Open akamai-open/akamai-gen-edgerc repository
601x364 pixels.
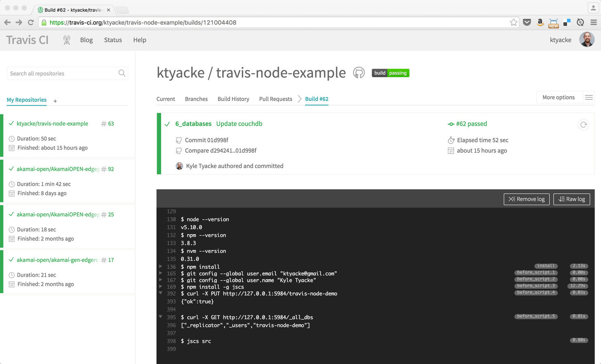pos(57,260)
